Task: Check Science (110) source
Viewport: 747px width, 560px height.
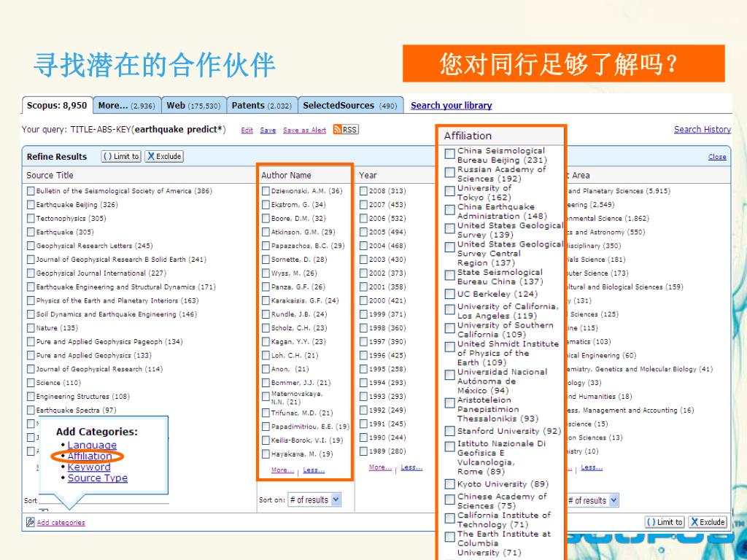Action: (x=31, y=383)
